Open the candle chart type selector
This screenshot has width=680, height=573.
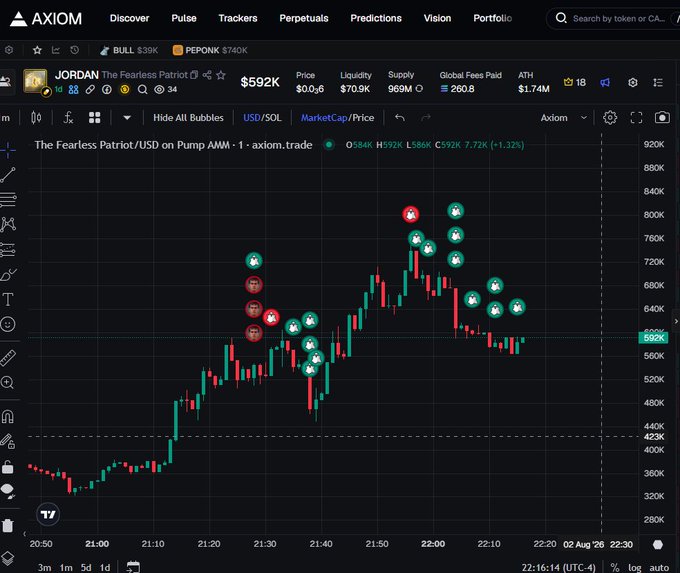(36, 118)
